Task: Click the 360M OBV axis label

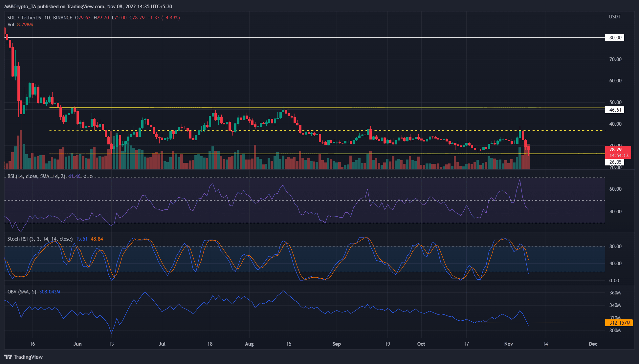Action: pyautogui.click(x=615, y=293)
